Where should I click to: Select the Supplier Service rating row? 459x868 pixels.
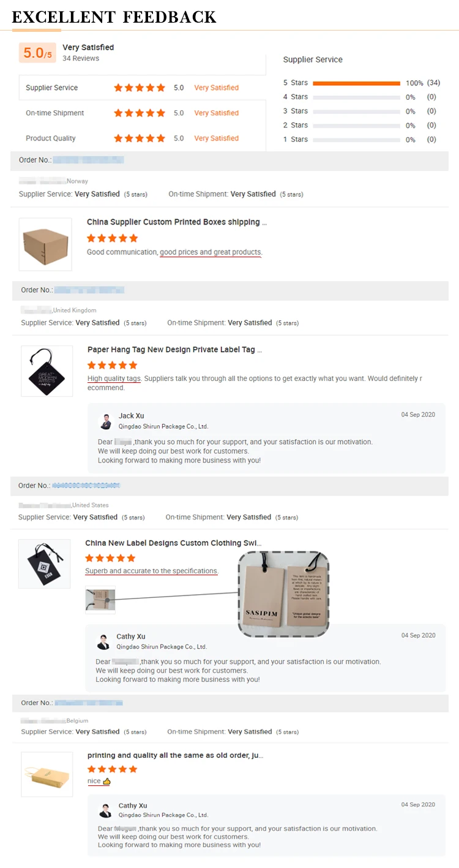click(x=142, y=88)
